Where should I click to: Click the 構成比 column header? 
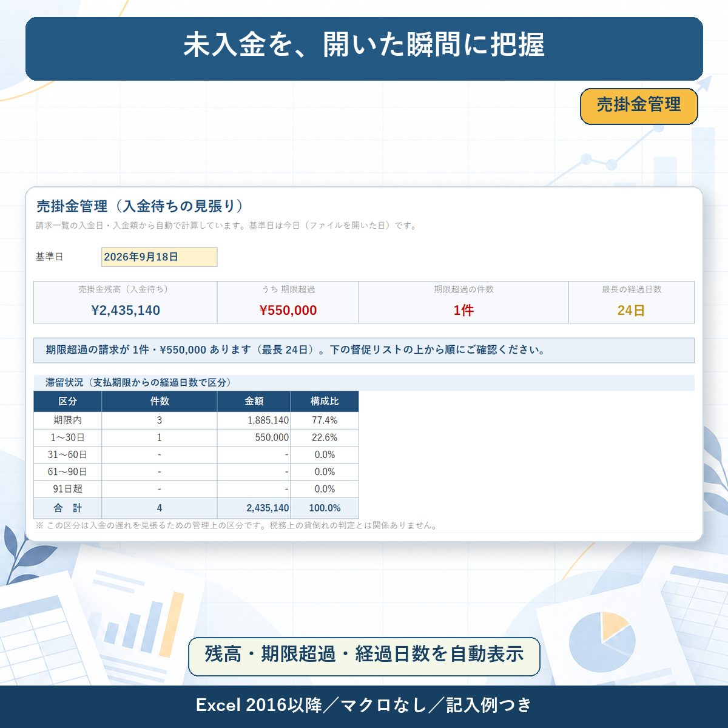325,401
